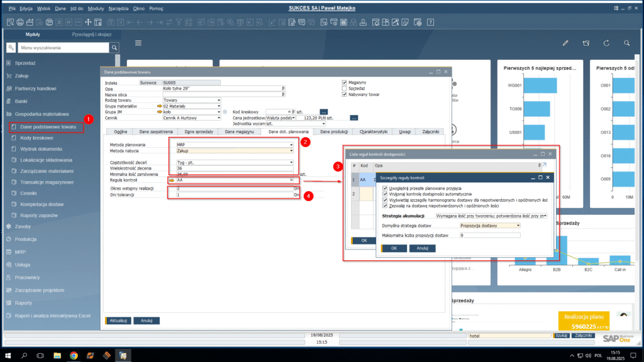Image resolution: width=644 pixels, height=362 pixels.
Task: Uncheck Wyświetlaj szczegóły harmonogramu dostawy
Action: tap(385, 200)
